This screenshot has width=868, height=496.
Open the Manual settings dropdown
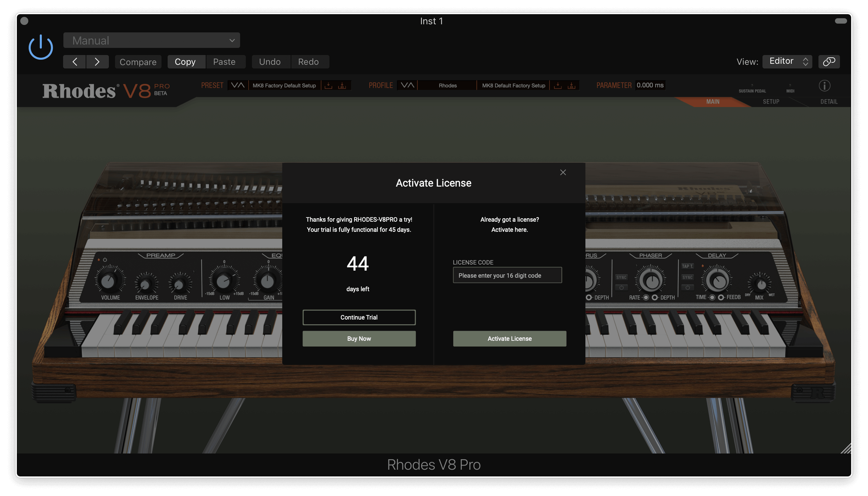coord(151,40)
